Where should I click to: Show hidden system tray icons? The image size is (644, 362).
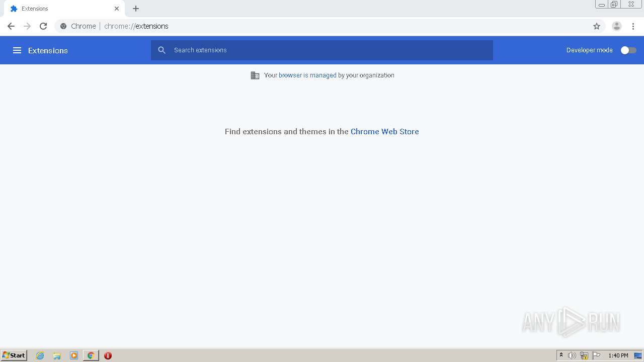561,355
